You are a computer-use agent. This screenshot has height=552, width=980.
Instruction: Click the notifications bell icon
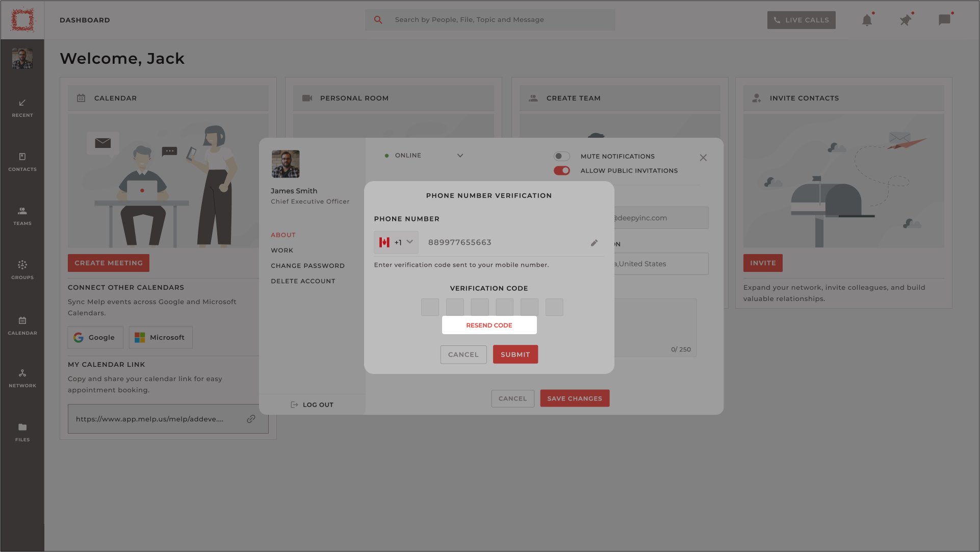click(868, 19)
